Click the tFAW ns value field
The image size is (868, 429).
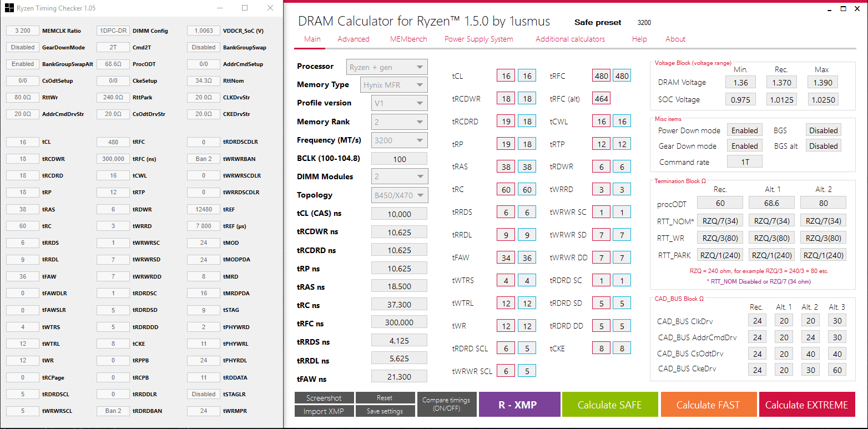click(x=399, y=377)
